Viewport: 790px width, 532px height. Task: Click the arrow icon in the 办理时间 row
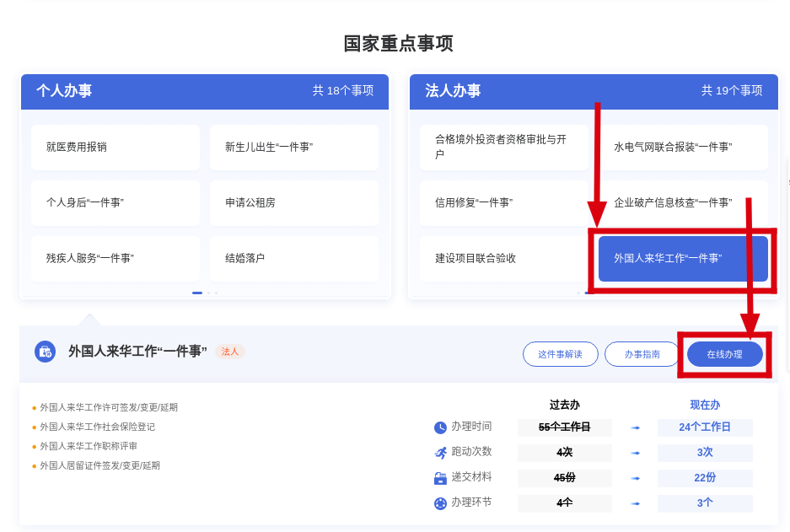pos(635,427)
